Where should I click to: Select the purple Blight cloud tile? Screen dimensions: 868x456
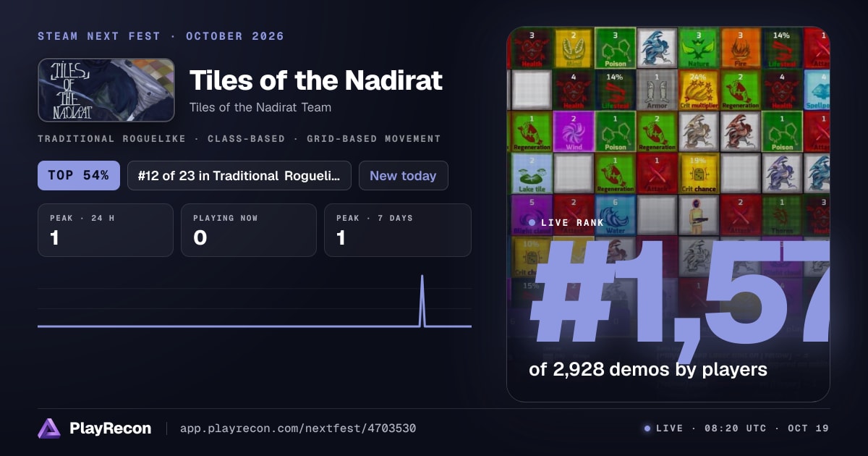click(532, 214)
